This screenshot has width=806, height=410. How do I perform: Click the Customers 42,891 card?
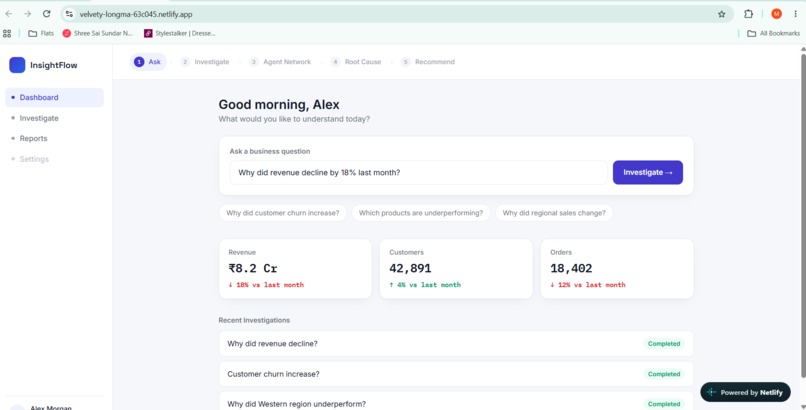[x=456, y=269]
